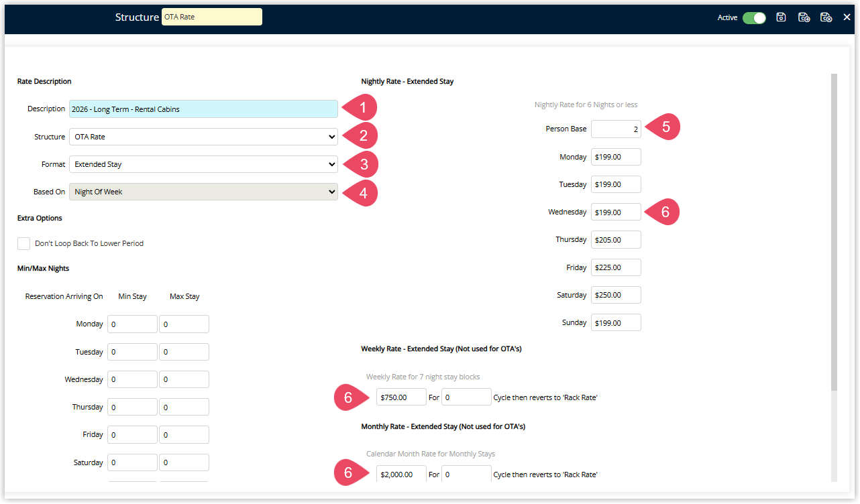Image resolution: width=860 pixels, height=504 pixels.
Task: Click the monthly rate cycle count field
Action: (x=466, y=474)
